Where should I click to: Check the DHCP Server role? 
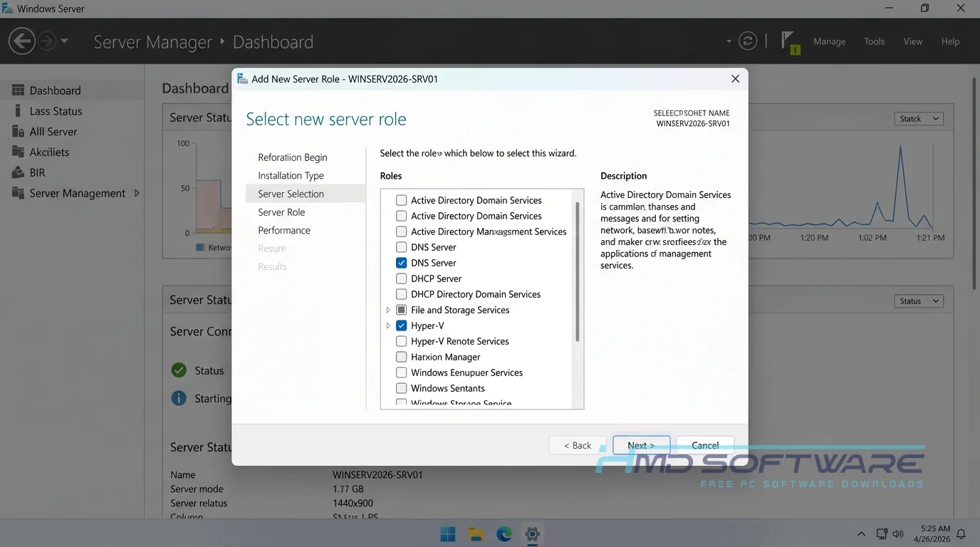pos(401,278)
